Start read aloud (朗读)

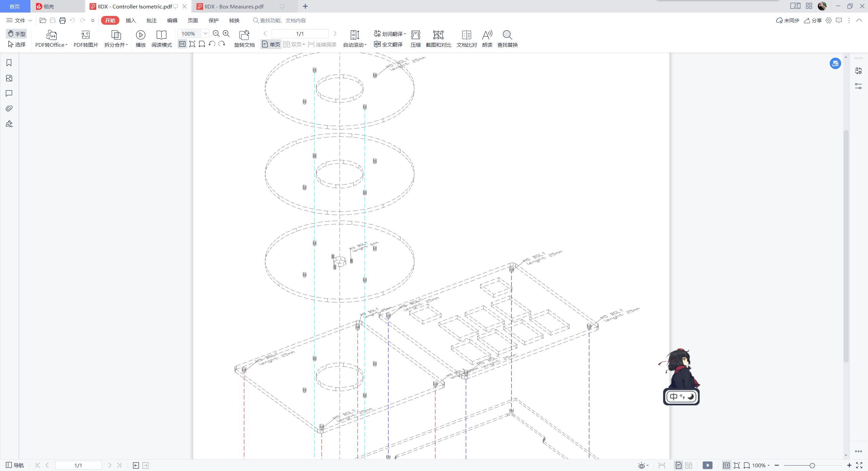[x=487, y=39]
